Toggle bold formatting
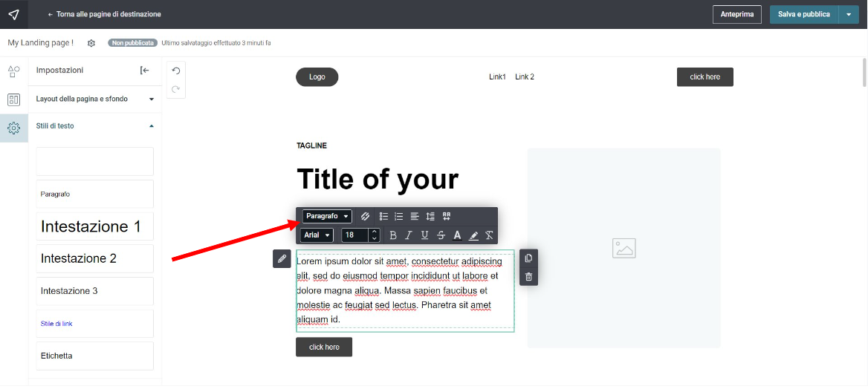This screenshot has width=868, height=389. pyautogui.click(x=393, y=235)
